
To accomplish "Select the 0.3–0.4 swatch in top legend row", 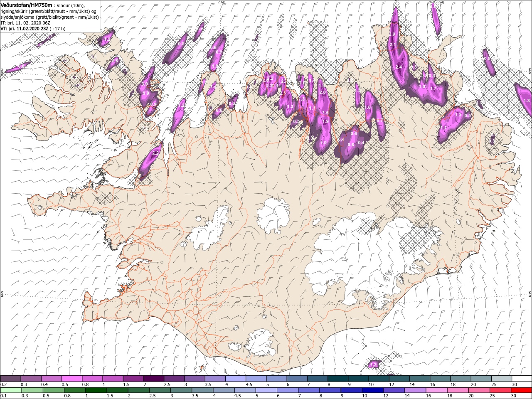I will click(x=31, y=379).
